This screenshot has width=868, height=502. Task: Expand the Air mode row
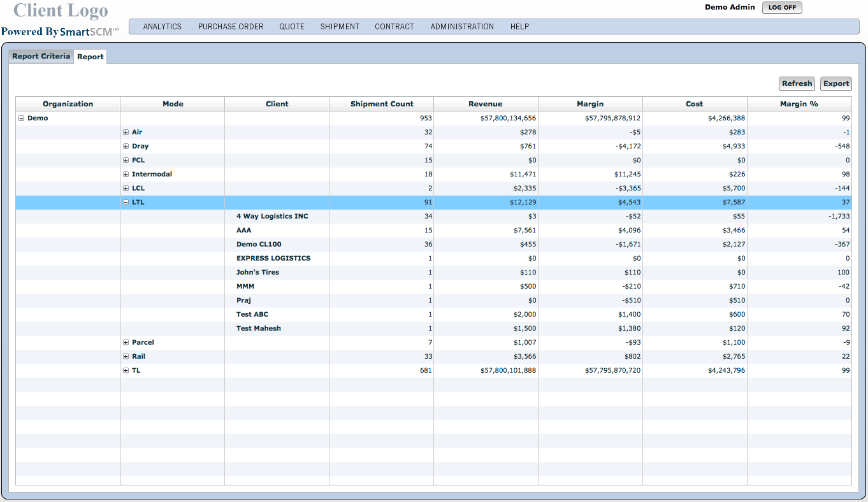pyautogui.click(x=126, y=133)
